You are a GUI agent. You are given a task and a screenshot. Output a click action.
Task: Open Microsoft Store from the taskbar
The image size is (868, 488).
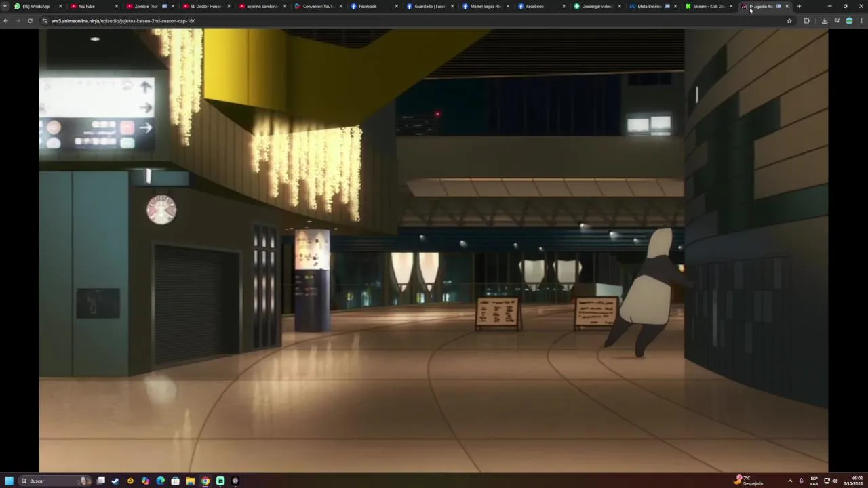[x=175, y=481]
